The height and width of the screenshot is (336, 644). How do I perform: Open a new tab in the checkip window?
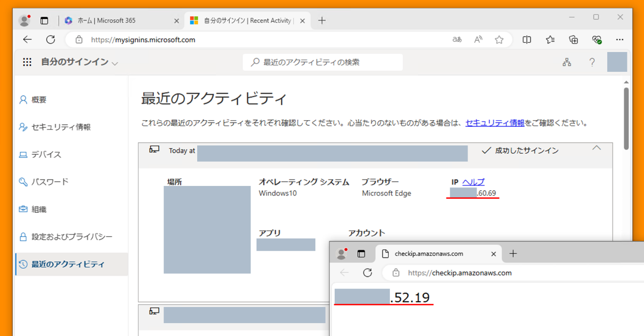click(x=513, y=254)
